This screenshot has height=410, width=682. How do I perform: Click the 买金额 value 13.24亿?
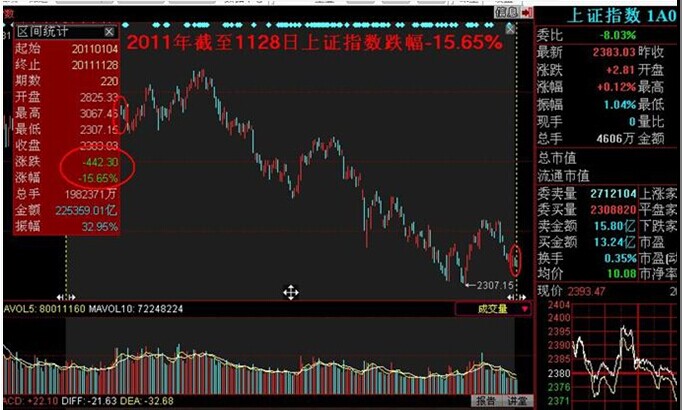click(x=615, y=242)
